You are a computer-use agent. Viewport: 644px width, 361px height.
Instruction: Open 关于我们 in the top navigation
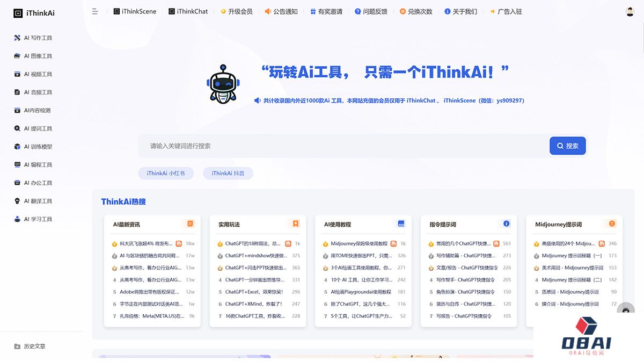point(460,11)
